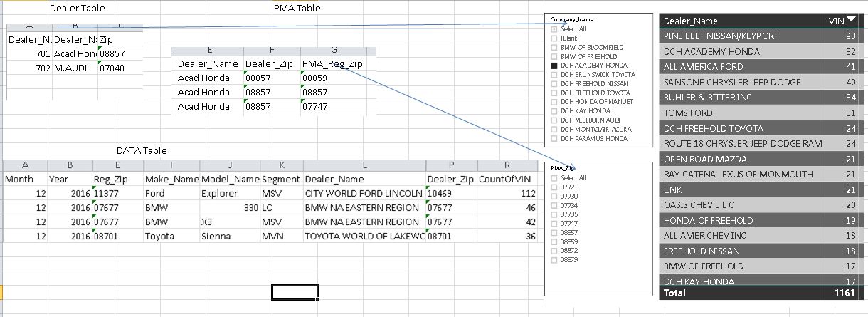Select the DCH ACADEMY HONDA table row

(761, 51)
